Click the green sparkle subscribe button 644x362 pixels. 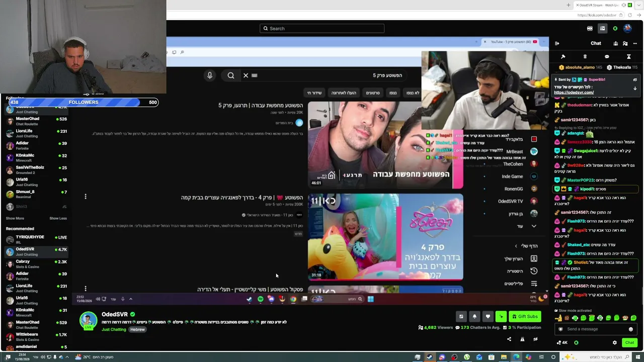coord(501,316)
